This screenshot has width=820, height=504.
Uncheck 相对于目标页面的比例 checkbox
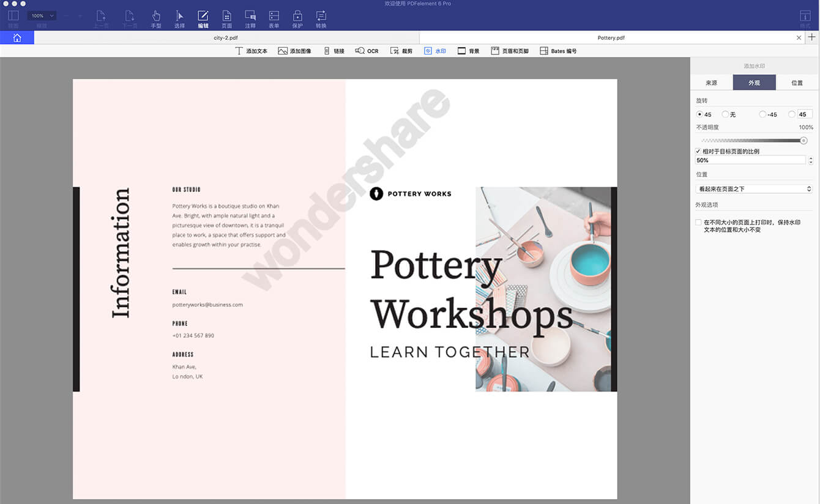click(x=698, y=151)
